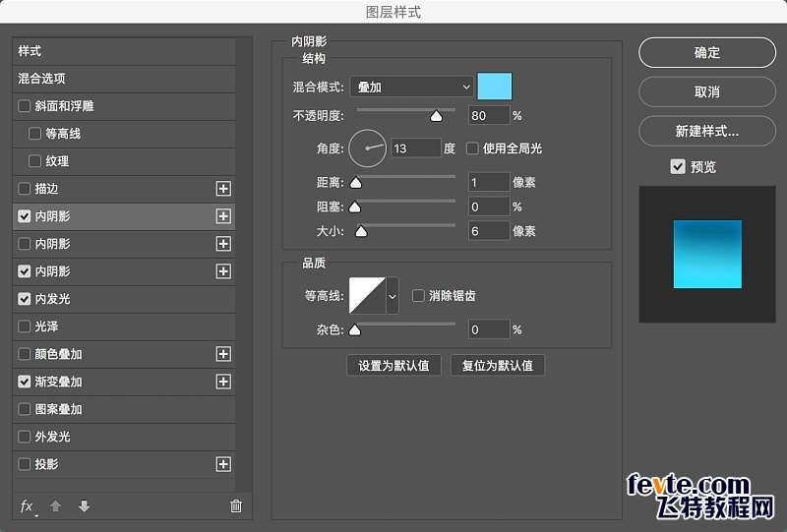This screenshot has width=787, height=532.
Task: Click the plus icon beside 描边
Action: (x=223, y=189)
